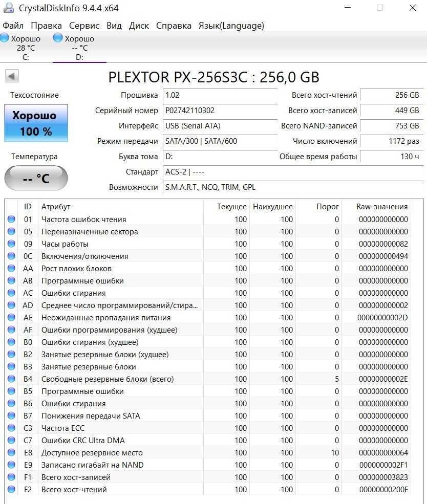Image resolution: width=427 pixels, height=504 pixels.
Task: Click the disk title PLEXTOR PX-256S3C : 256,0 GB
Action: tap(214, 77)
